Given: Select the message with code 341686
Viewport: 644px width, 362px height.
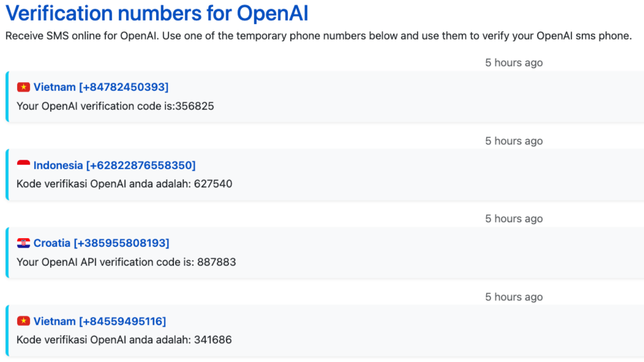Looking at the screenshot, I should click(124, 339).
